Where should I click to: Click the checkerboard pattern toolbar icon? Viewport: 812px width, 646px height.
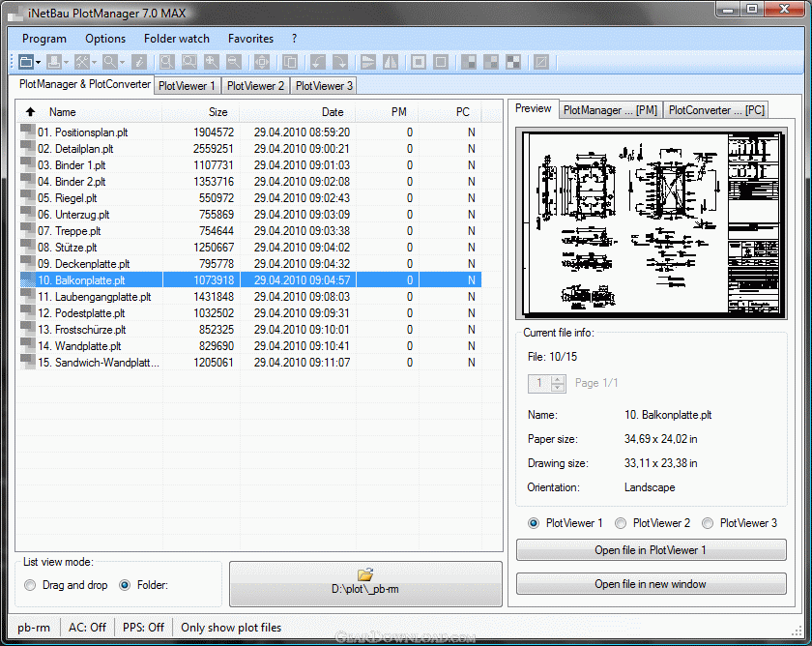(x=513, y=62)
